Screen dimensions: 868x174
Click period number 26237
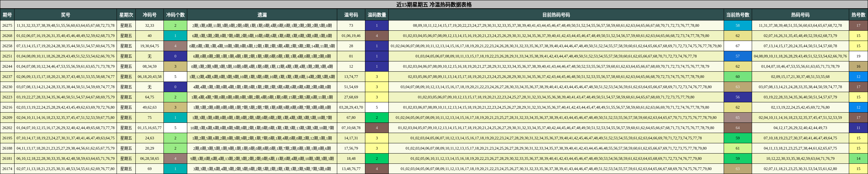[x=7, y=77]
